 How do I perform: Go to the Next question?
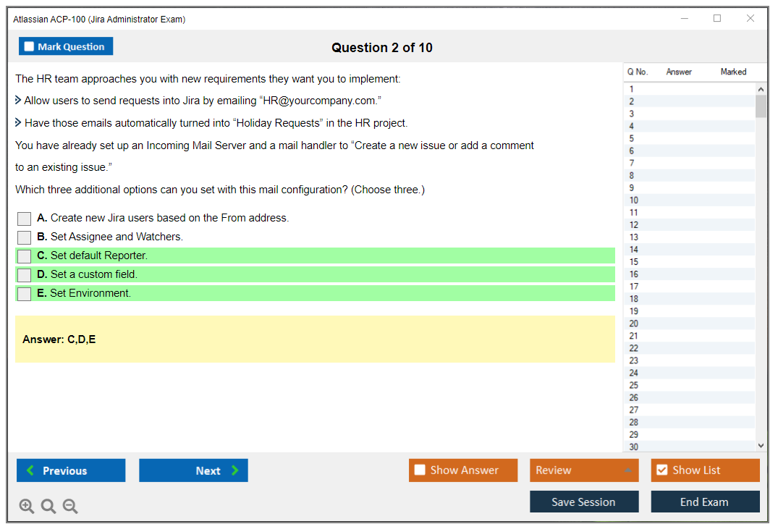[193, 470]
